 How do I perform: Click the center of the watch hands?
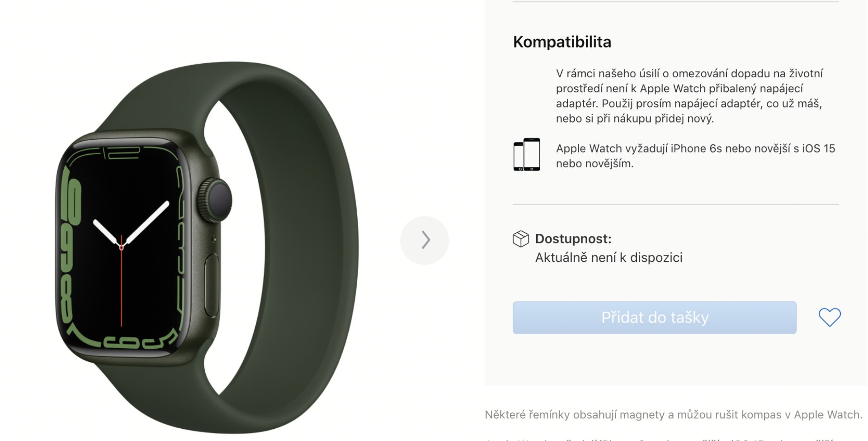click(x=121, y=247)
